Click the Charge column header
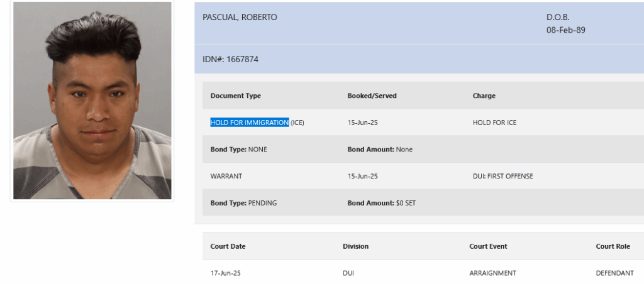The image size is (644, 284). coord(484,96)
